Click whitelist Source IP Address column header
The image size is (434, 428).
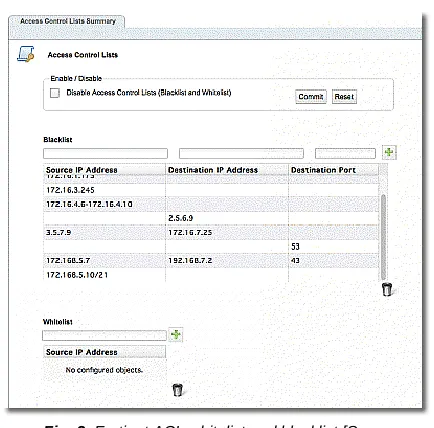coord(104,352)
